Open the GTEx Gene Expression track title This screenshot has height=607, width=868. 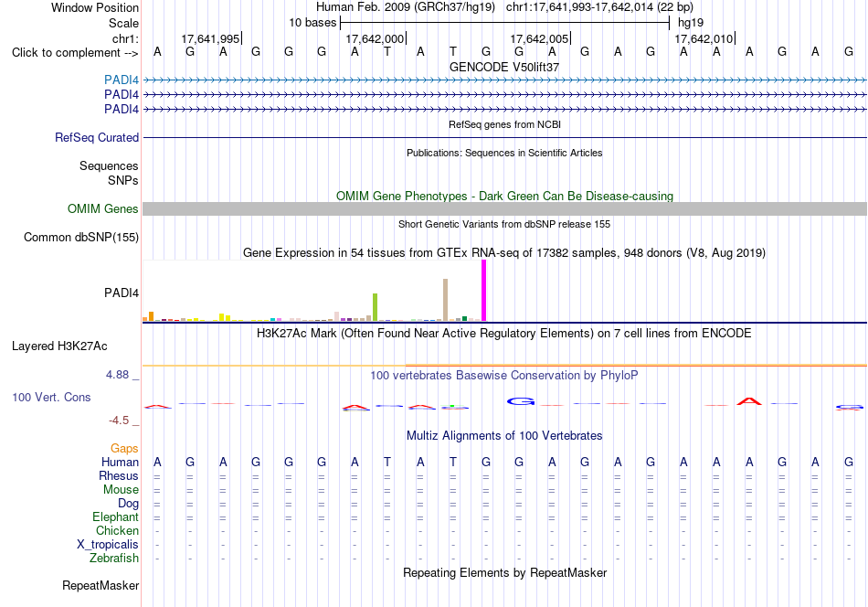(x=504, y=252)
